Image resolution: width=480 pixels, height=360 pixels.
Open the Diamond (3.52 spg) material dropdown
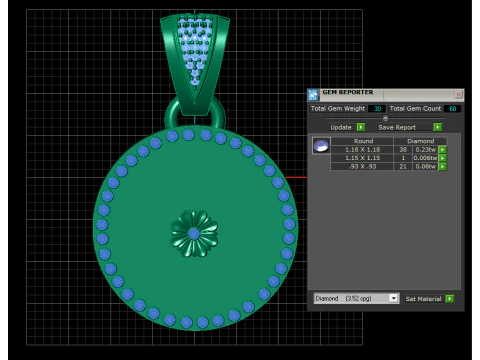tap(394, 298)
